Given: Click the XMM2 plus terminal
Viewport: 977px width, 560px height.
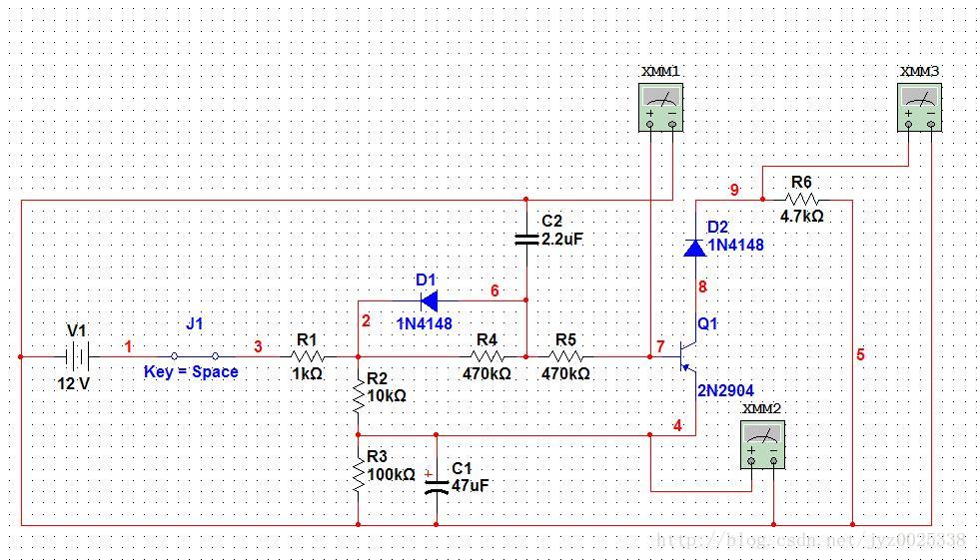Looking at the screenshot, I should 751,461.
